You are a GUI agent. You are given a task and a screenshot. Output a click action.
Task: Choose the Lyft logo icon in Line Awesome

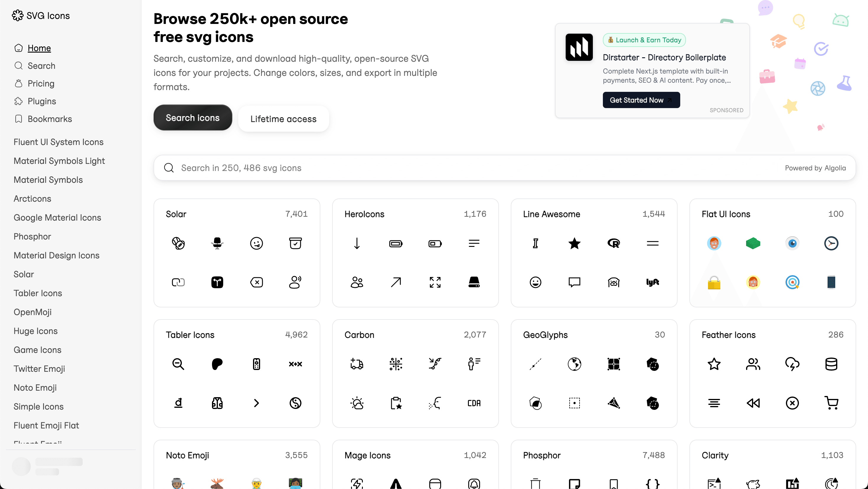(653, 282)
